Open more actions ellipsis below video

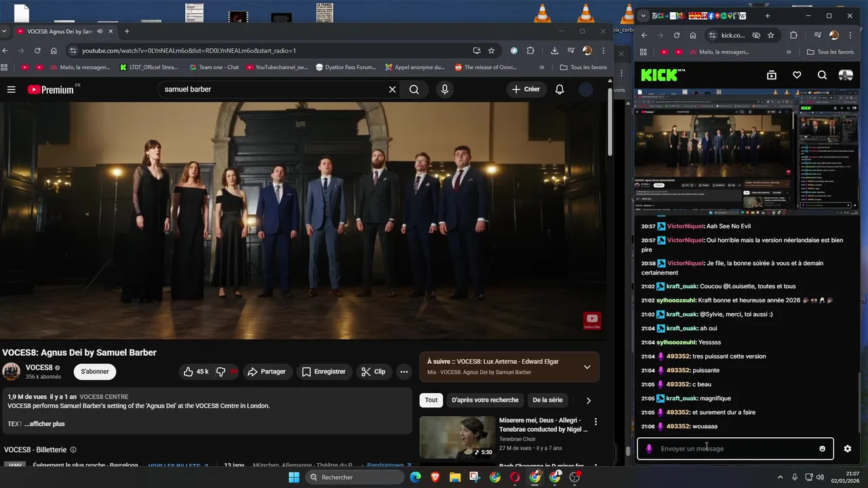(x=404, y=371)
